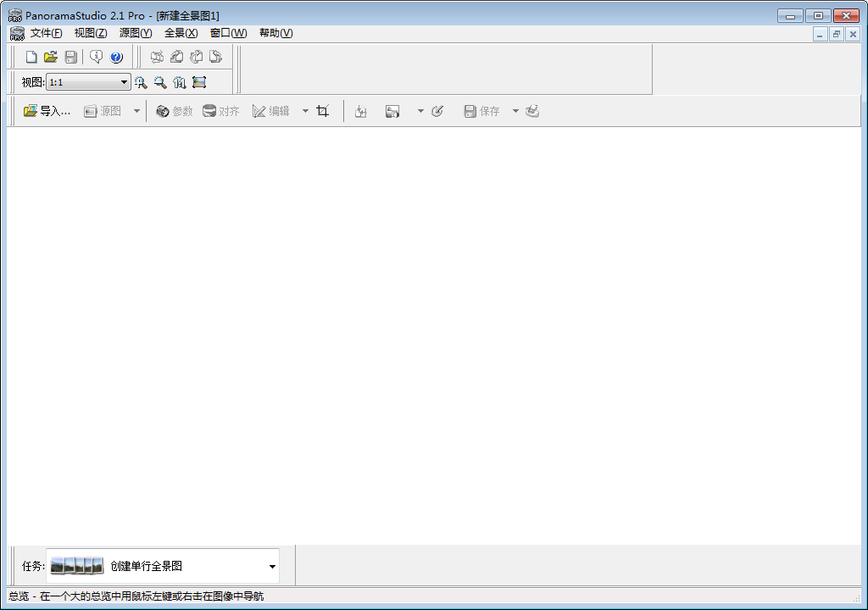Click the 对齐 align button

pos(221,111)
